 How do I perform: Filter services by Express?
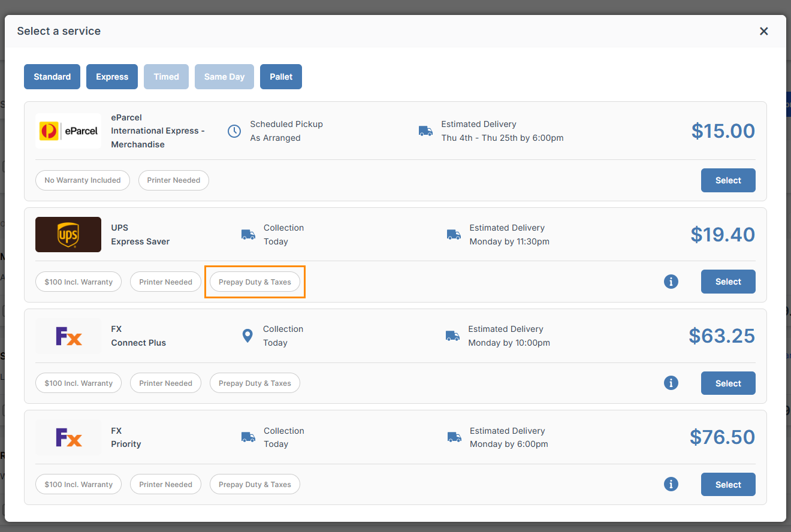tap(112, 77)
